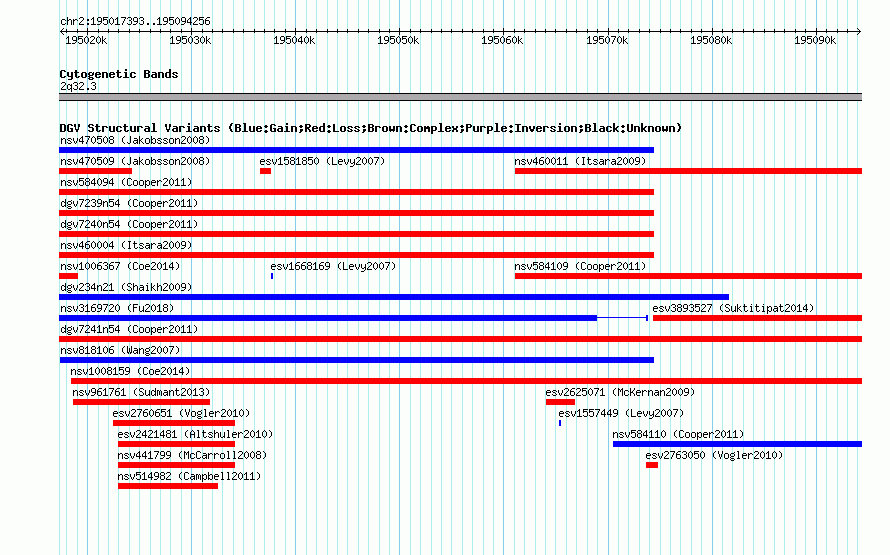The width and height of the screenshot is (890, 555).
Task: Click the DGV Structural Variants track title
Action: [371, 128]
